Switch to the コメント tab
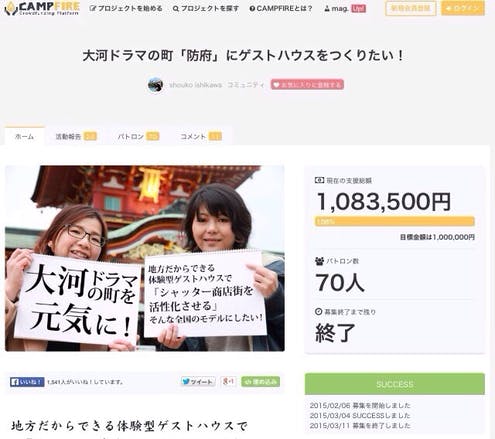The image size is (495, 439). tap(201, 136)
